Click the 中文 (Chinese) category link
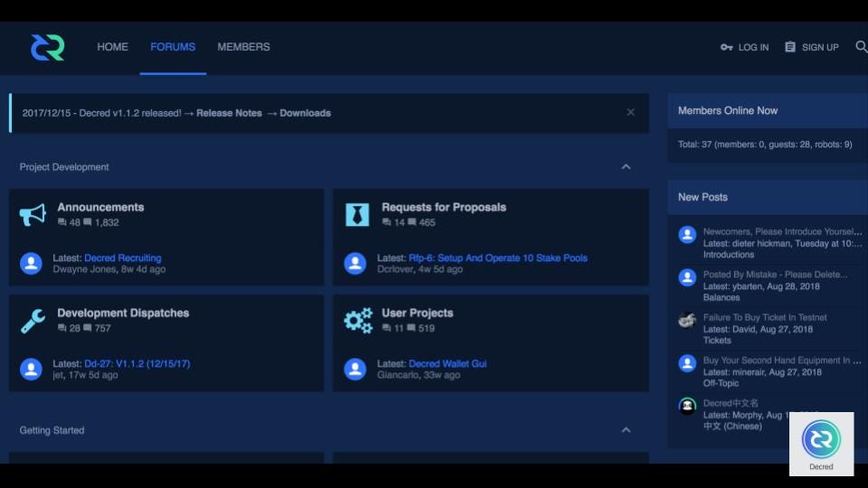 [x=732, y=426]
